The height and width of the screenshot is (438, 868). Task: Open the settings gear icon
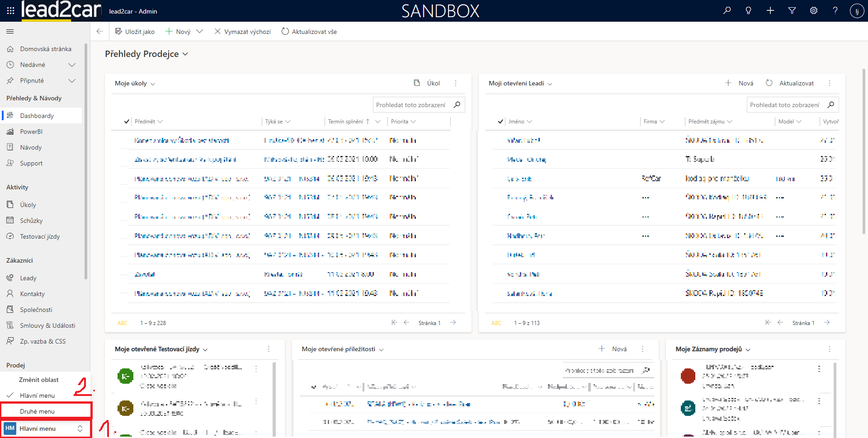tap(814, 11)
